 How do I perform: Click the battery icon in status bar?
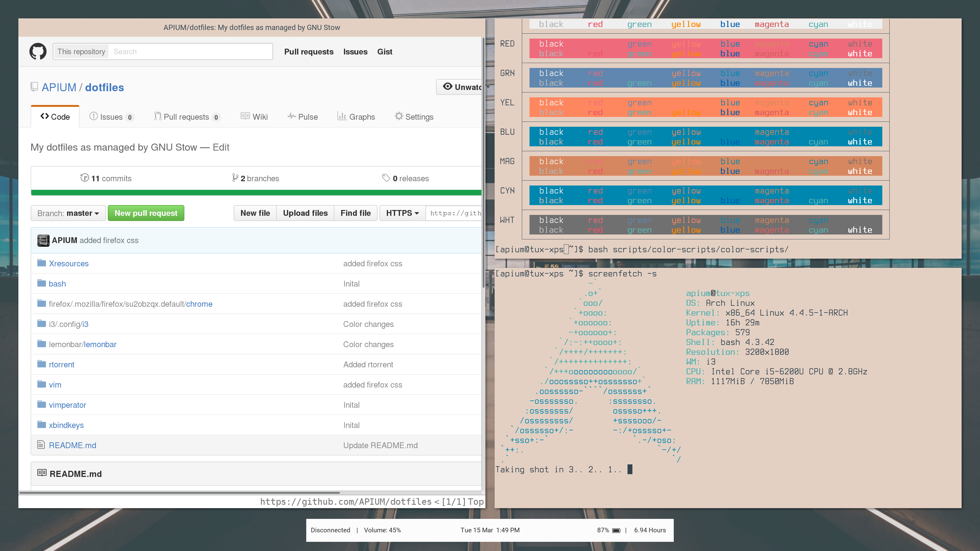coord(616,530)
